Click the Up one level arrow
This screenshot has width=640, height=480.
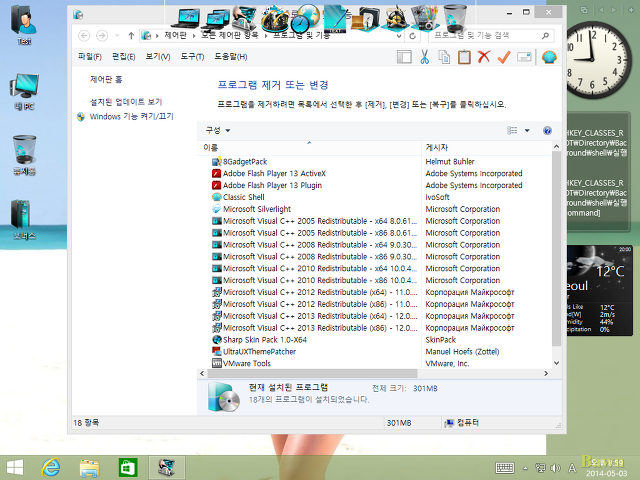click(131, 36)
